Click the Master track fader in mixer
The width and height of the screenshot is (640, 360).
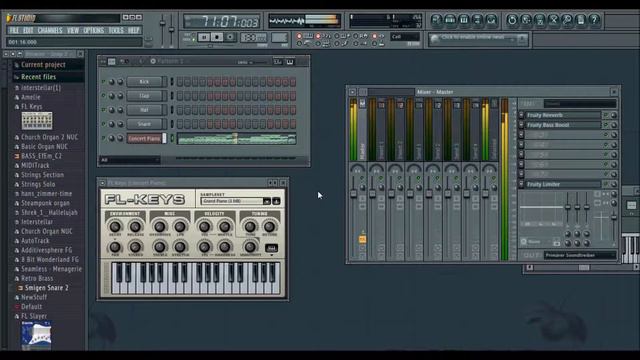click(x=353, y=194)
